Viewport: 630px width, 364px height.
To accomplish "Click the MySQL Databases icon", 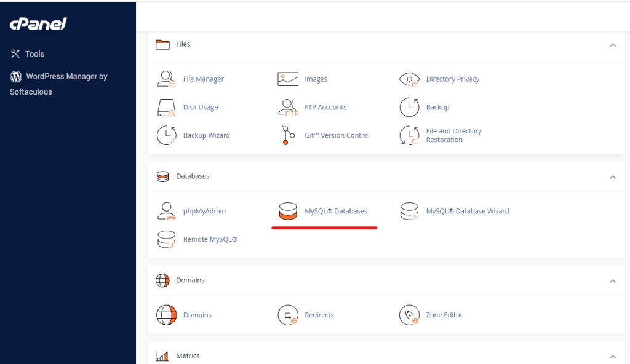I will (x=288, y=212).
